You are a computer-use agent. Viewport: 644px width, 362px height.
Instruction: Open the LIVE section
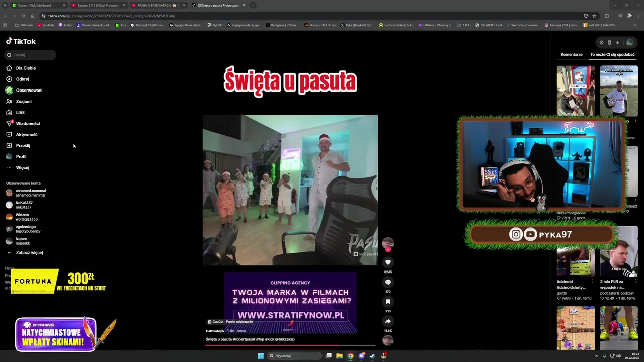pos(20,112)
